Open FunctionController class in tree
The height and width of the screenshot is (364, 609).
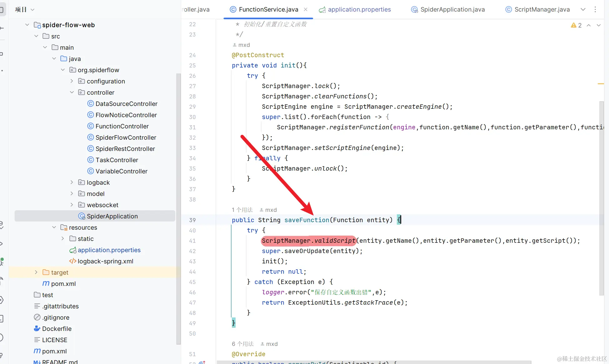point(122,126)
